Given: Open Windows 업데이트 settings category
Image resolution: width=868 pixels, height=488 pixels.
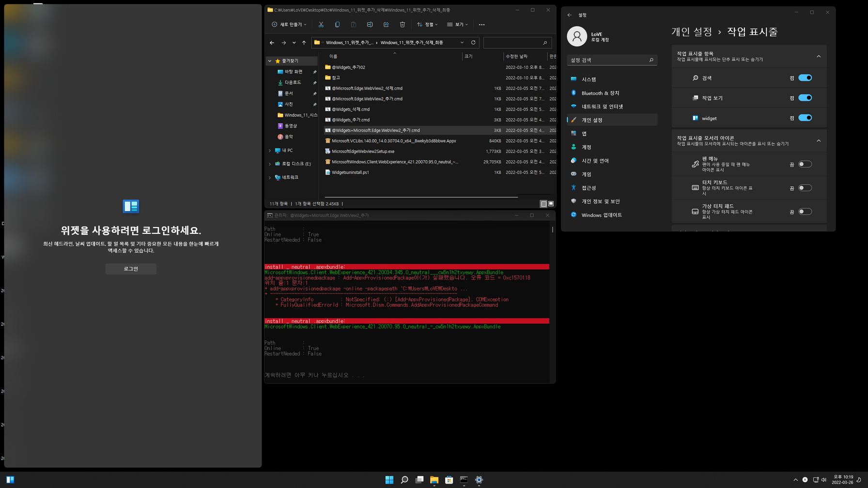Looking at the screenshot, I should 612,215.
